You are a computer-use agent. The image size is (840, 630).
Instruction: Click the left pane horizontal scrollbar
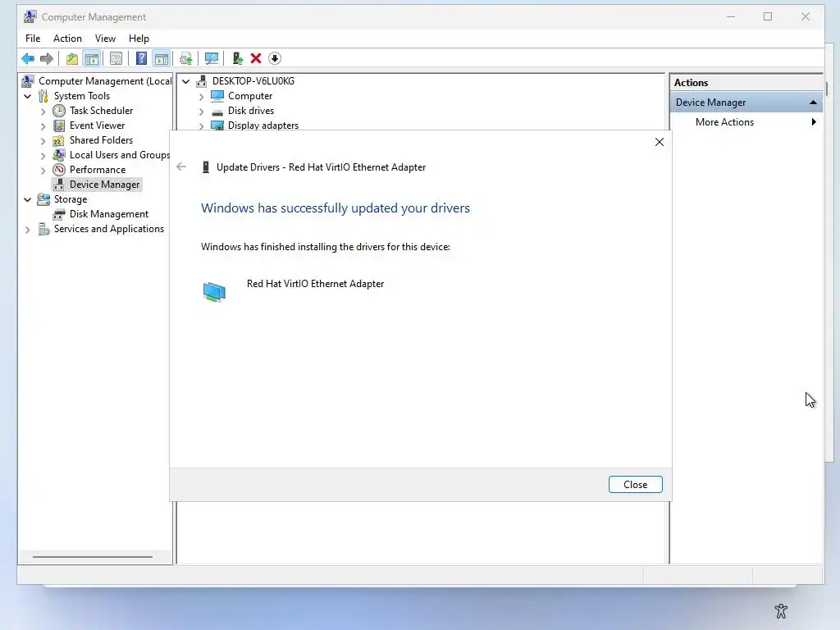(x=92, y=557)
